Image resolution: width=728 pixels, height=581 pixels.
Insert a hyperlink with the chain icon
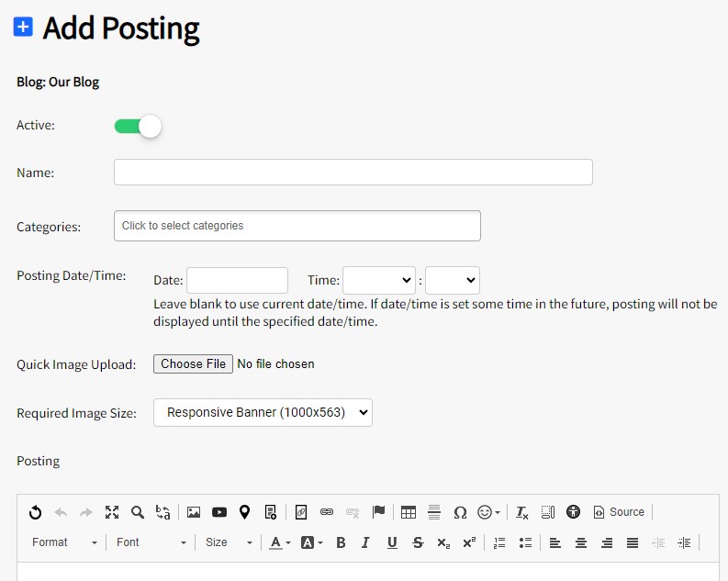pos(327,512)
